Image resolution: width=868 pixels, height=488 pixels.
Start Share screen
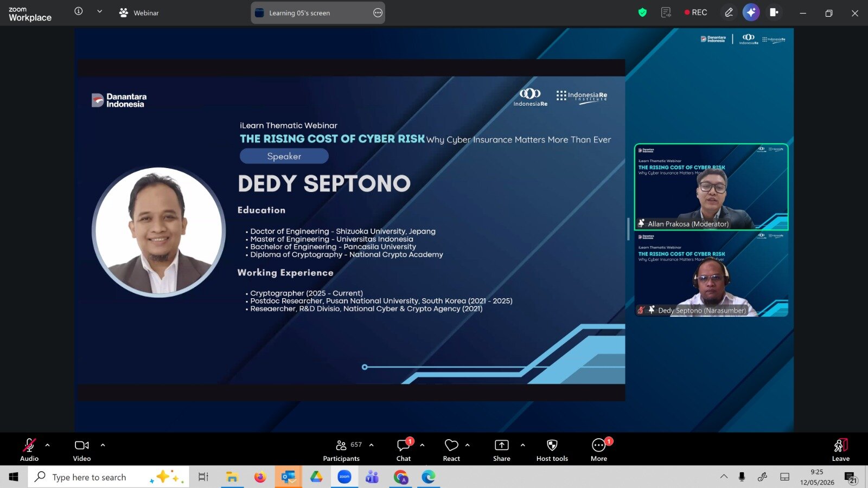pyautogui.click(x=502, y=450)
